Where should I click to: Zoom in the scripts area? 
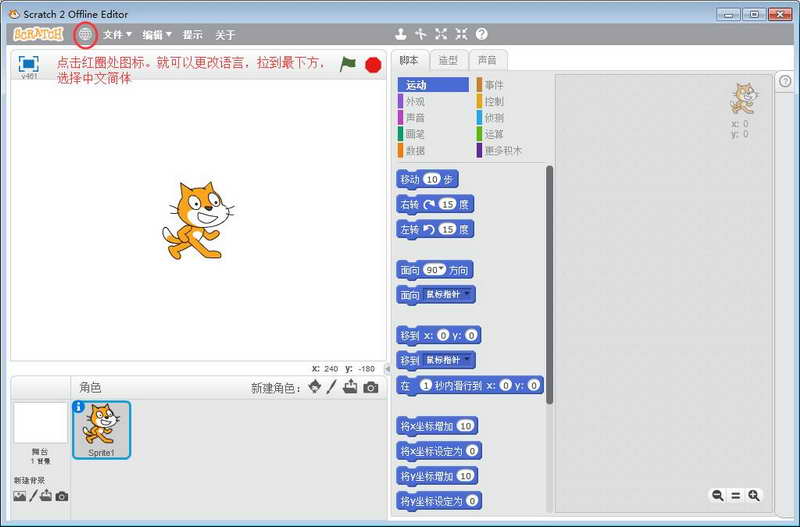point(754,495)
